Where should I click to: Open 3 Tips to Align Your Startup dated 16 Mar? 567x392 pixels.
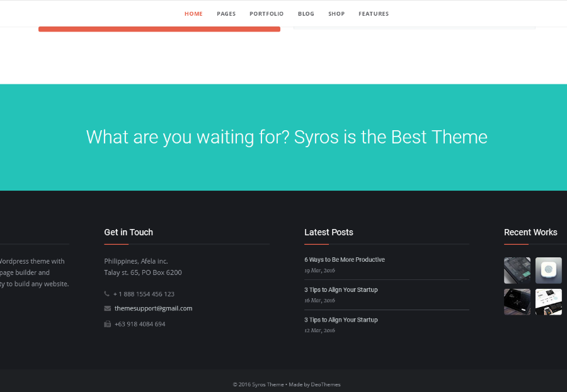tap(341, 289)
